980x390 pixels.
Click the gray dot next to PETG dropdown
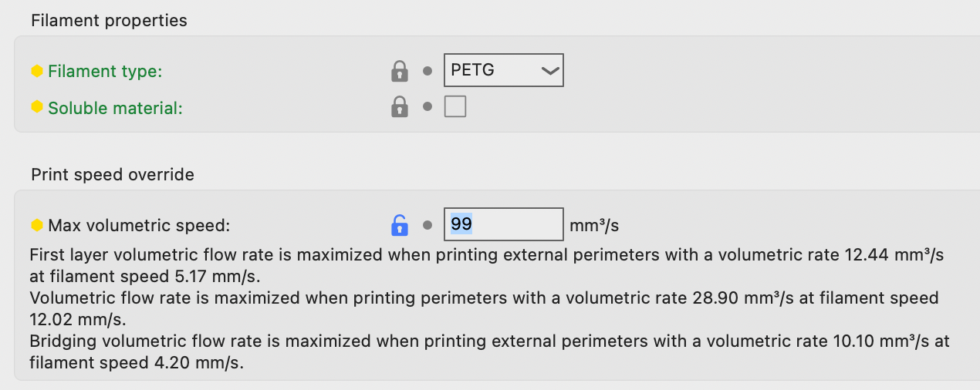pos(427,71)
